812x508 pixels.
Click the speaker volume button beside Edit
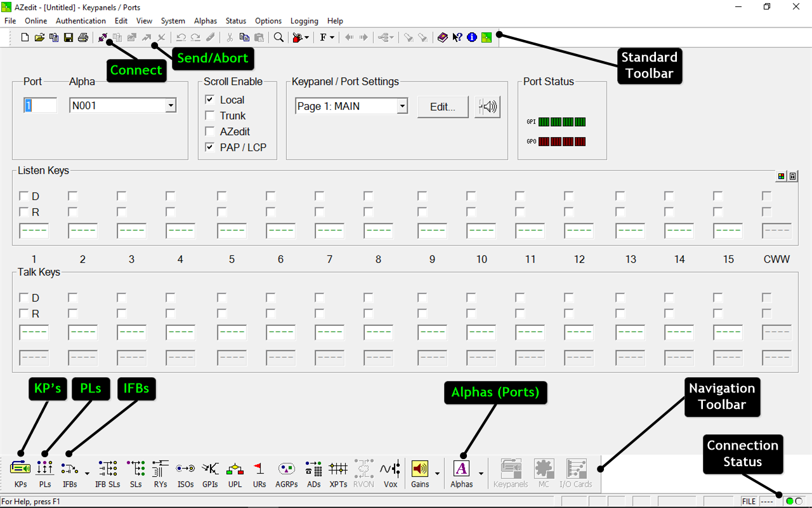point(487,107)
